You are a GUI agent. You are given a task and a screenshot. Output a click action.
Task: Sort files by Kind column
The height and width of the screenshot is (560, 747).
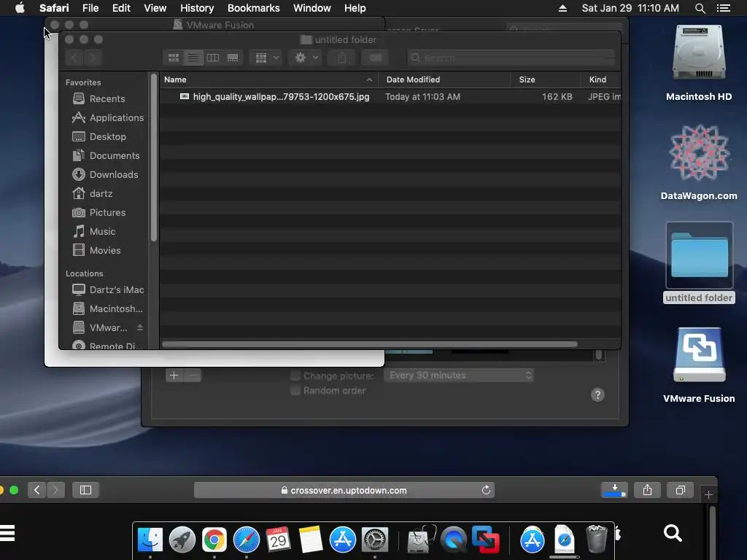(x=601, y=79)
